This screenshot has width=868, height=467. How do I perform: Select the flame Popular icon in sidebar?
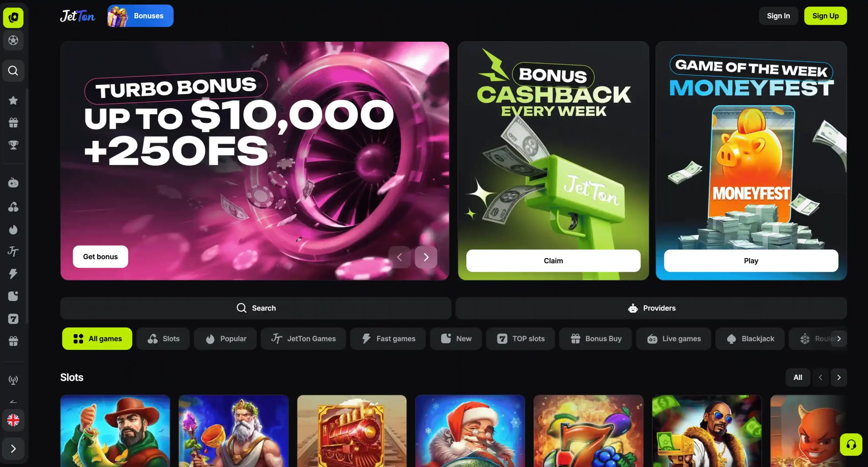coord(13,229)
